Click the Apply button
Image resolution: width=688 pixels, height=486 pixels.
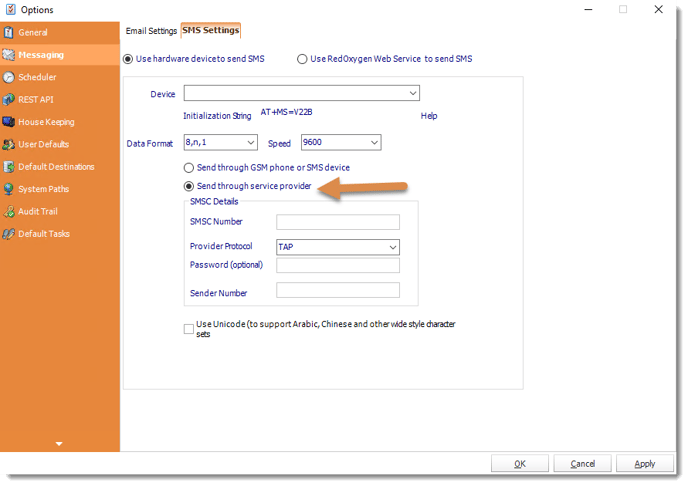pyautogui.click(x=645, y=464)
